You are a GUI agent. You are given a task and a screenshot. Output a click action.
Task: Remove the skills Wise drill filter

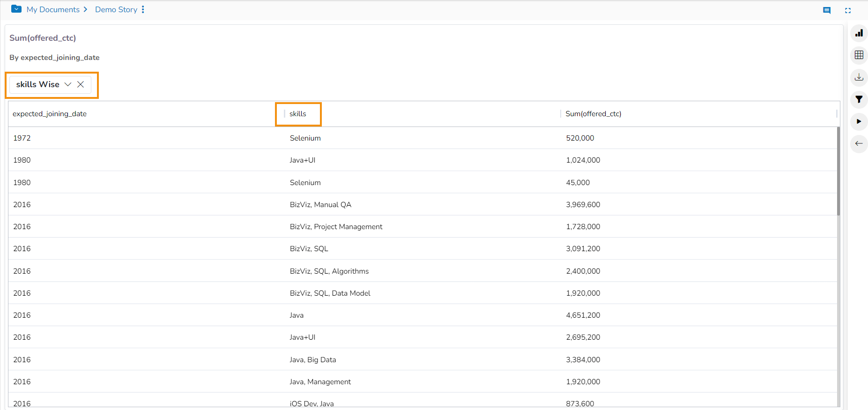(x=81, y=84)
